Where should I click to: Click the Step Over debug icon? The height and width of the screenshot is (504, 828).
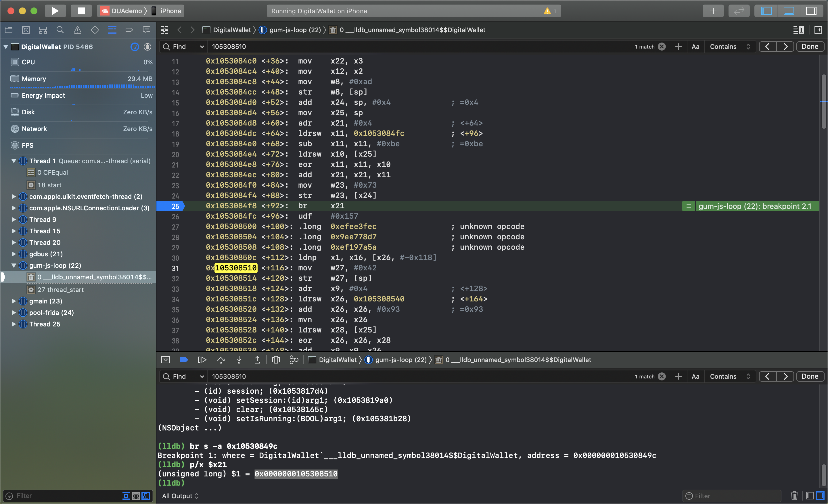[221, 360]
